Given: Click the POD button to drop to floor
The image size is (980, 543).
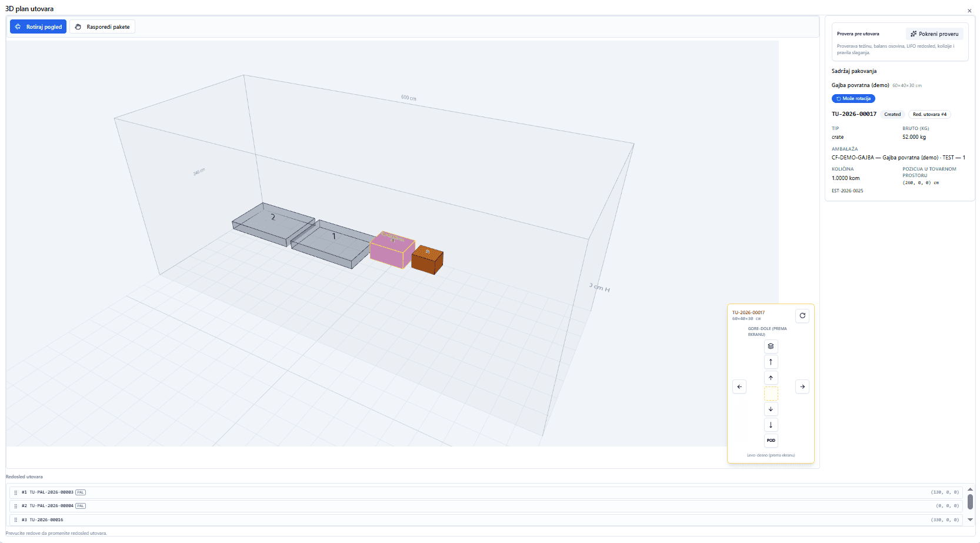Looking at the screenshot, I should 771,440.
